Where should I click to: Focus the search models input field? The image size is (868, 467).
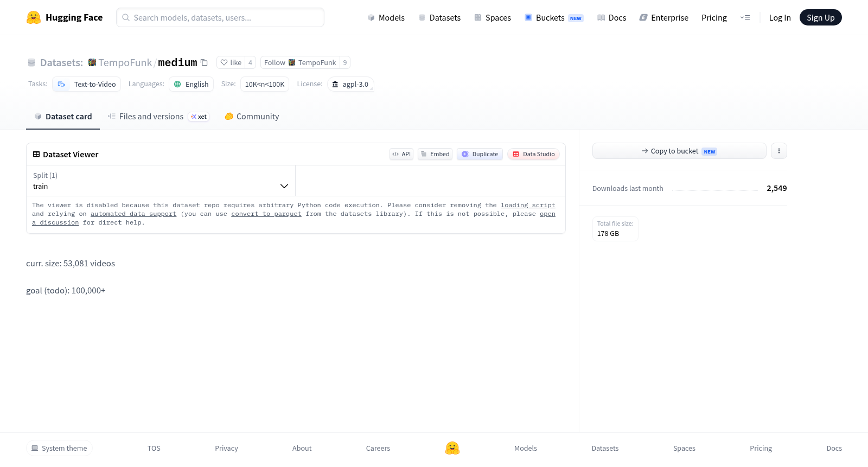coord(220,17)
